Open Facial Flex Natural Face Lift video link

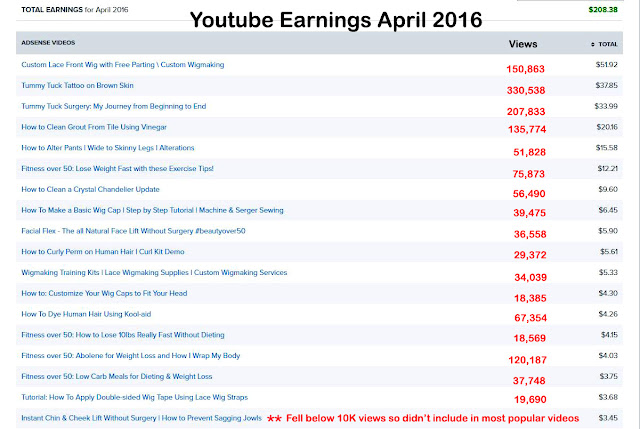pos(133,231)
